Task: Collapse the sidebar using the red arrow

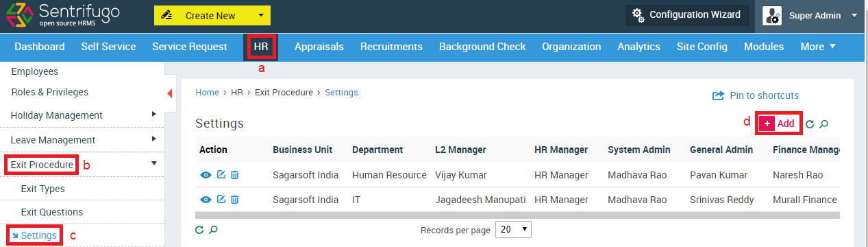Action: click(x=170, y=93)
